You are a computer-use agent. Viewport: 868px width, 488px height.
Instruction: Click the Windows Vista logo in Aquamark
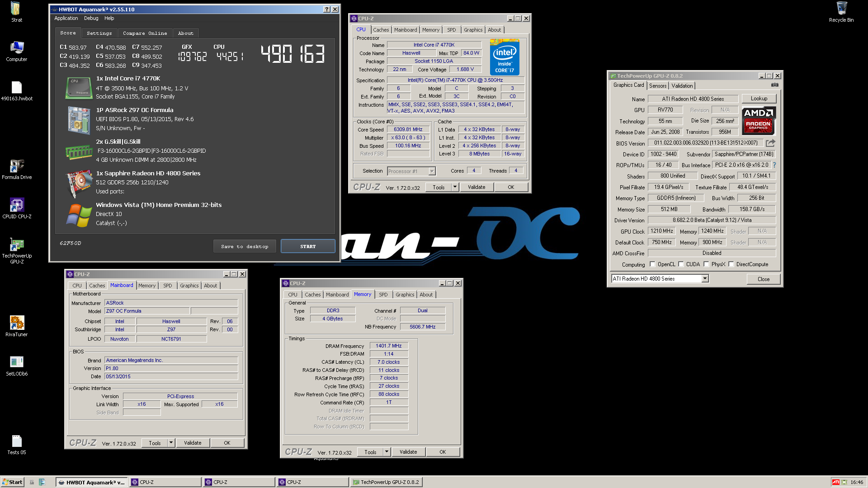pyautogui.click(x=79, y=215)
